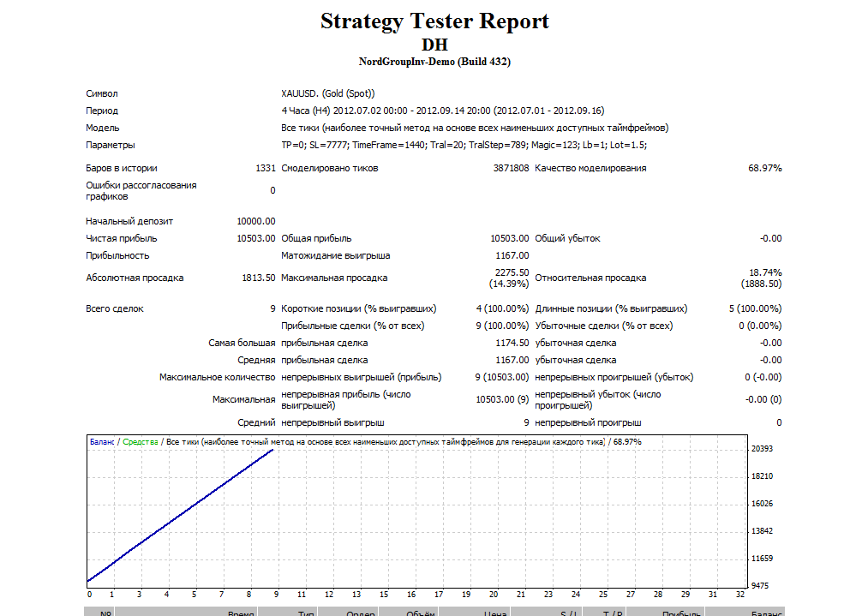Click the modelled ticks value 3871808
The width and height of the screenshot is (868, 616).
click(x=511, y=168)
